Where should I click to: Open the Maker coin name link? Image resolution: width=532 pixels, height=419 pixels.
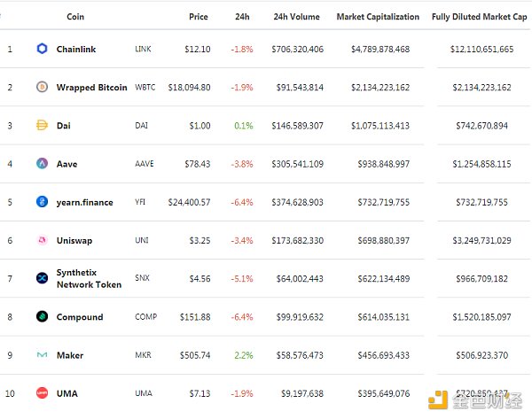[x=70, y=355]
